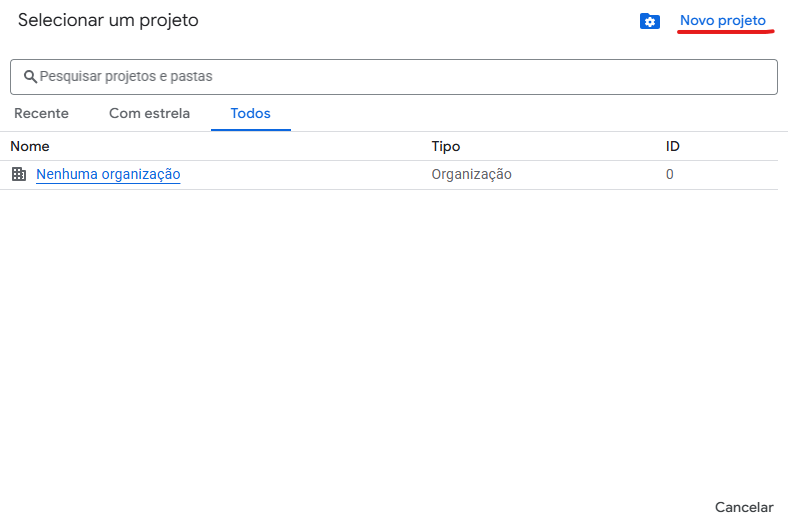
Task: Click the Organização type cell
Action: tap(471, 174)
